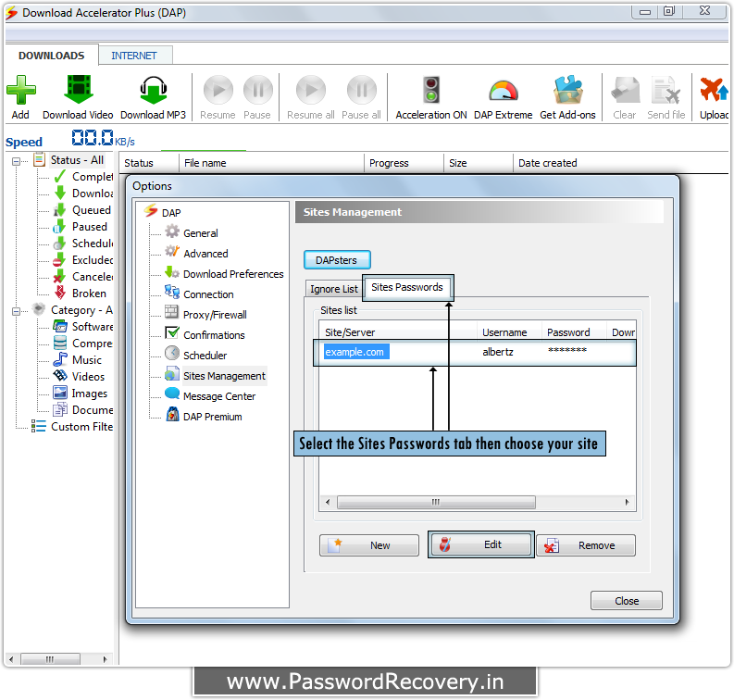Select Videos category
The height and width of the screenshot is (700, 734).
[79, 377]
